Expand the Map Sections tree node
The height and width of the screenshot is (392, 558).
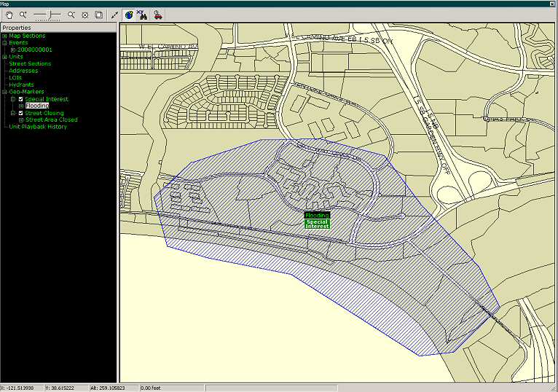pyautogui.click(x=4, y=36)
